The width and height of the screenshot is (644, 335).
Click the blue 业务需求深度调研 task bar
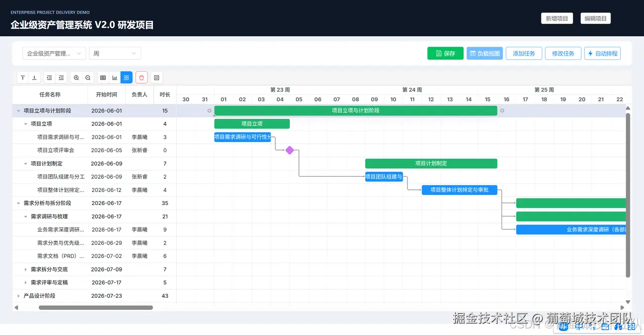click(x=571, y=230)
